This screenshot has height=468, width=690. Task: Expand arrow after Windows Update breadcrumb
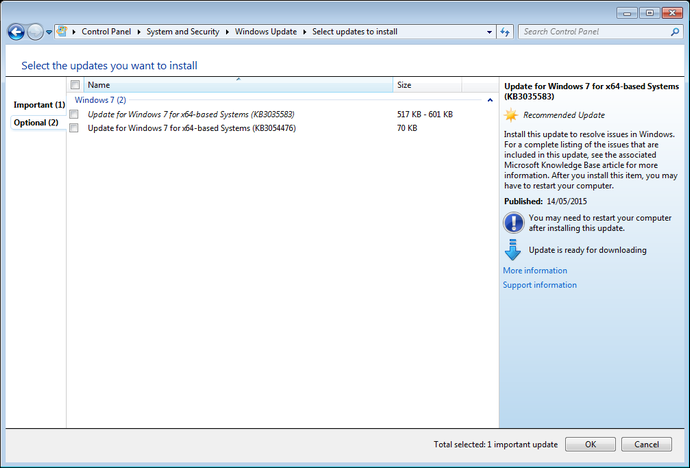point(305,32)
